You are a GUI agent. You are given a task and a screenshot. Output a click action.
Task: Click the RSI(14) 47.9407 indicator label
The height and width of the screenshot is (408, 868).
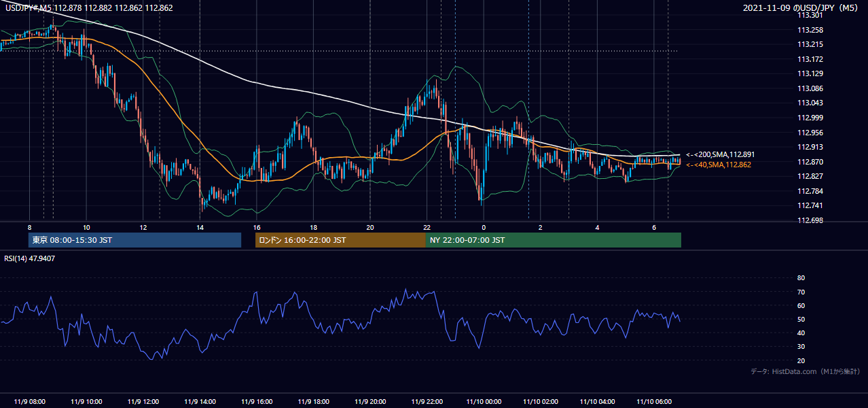pos(30,258)
